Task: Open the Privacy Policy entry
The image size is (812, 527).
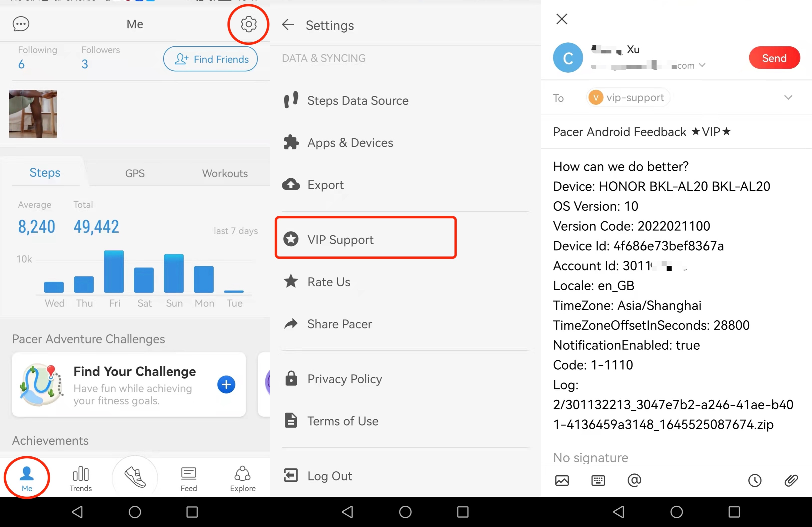Action: click(x=405, y=379)
